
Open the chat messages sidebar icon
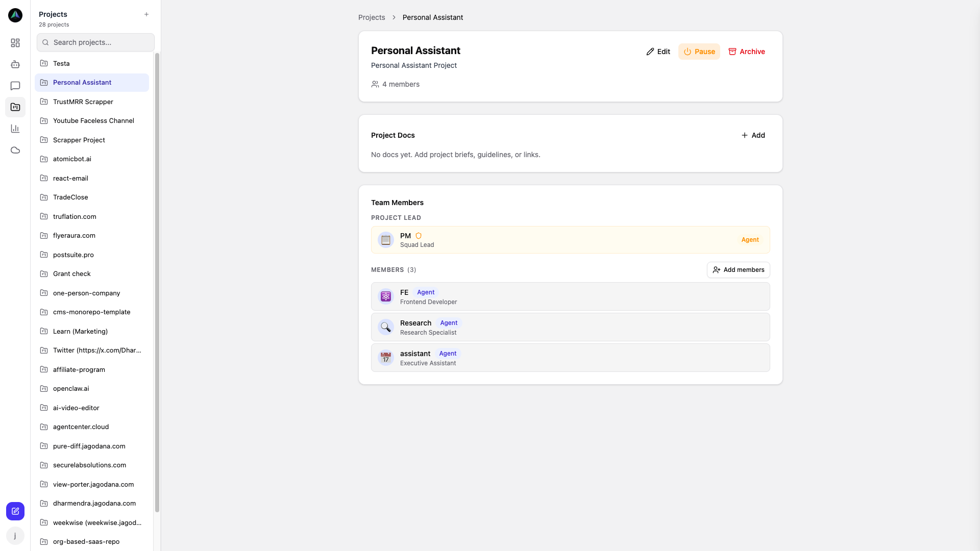click(x=15, y=86)
